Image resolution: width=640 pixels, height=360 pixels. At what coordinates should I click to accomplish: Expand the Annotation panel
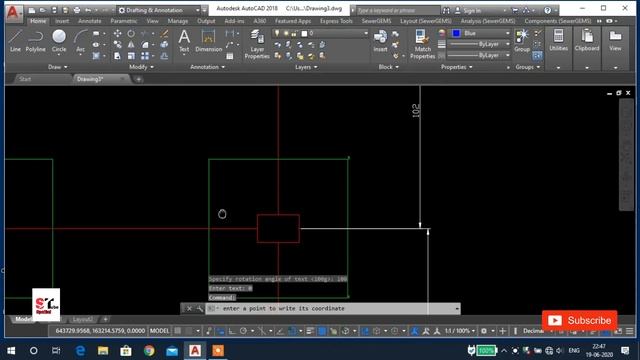[x=207, y=67]
